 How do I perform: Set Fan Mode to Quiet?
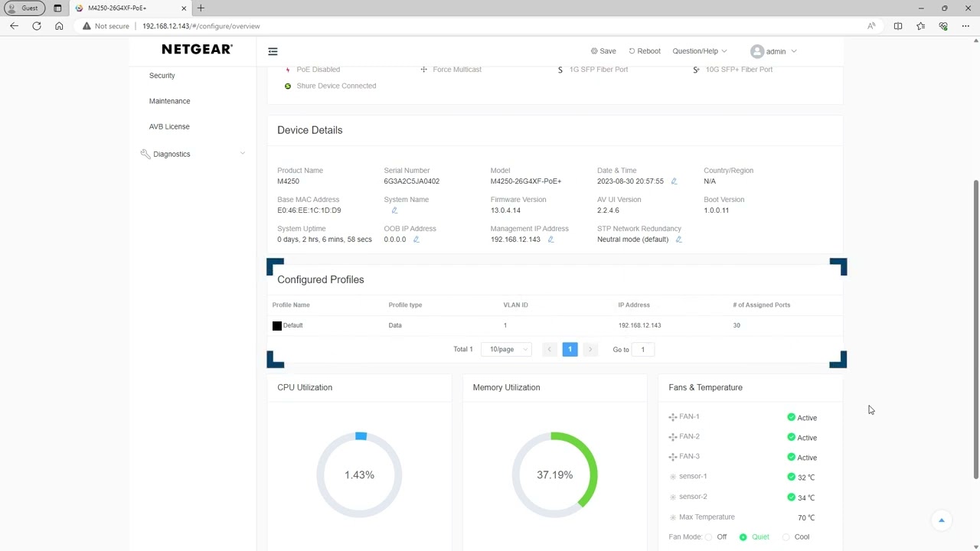pos(743,537)
